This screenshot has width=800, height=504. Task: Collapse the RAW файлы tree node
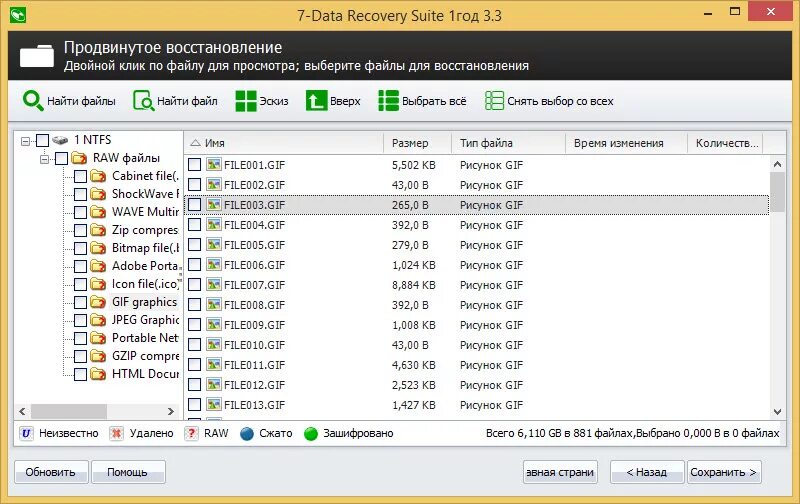(x=44, y=159)
